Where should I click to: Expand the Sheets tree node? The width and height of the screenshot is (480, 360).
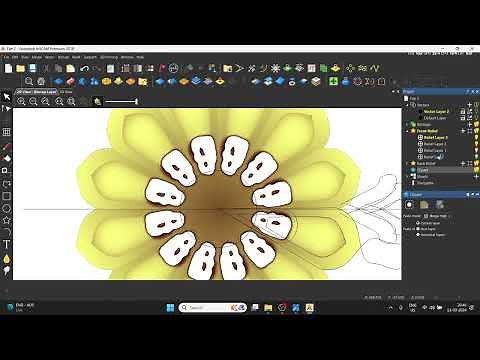[x=407, y=176]
